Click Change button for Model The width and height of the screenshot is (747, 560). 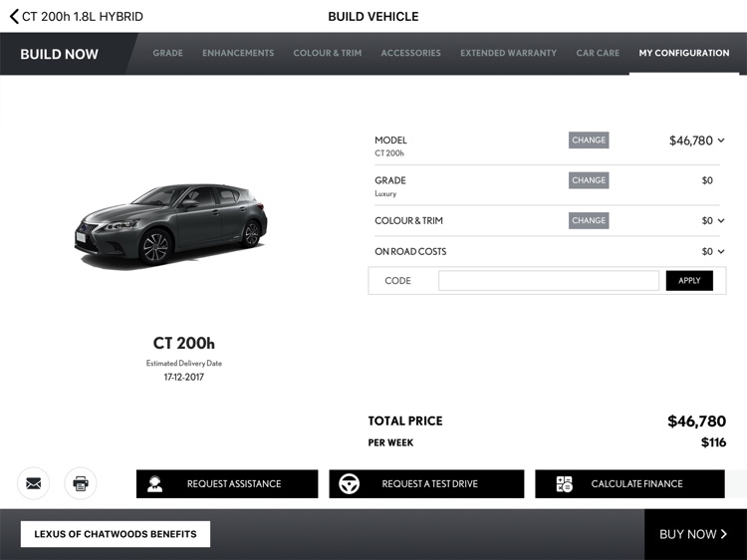pos(589,140)
